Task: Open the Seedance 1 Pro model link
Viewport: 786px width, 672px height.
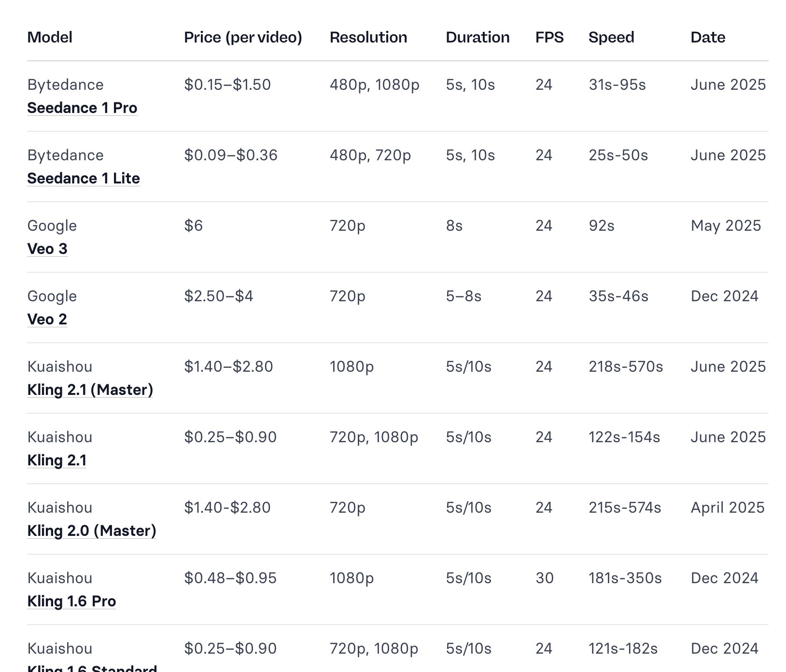Action: (x=82, y=108)
